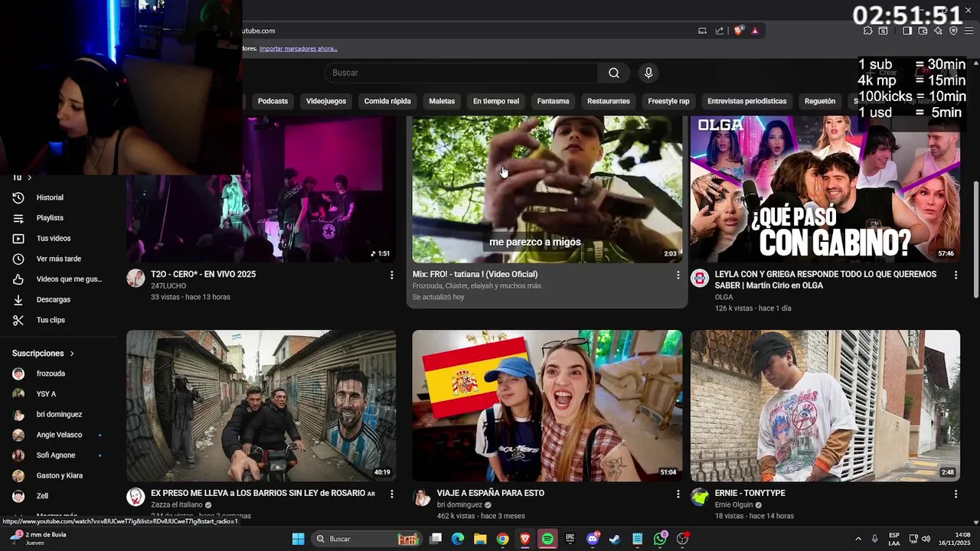The width and height of the screenshot is (980, 551).
Task: Select the Fantasma filter chip
Action: [x=553, y=101]
